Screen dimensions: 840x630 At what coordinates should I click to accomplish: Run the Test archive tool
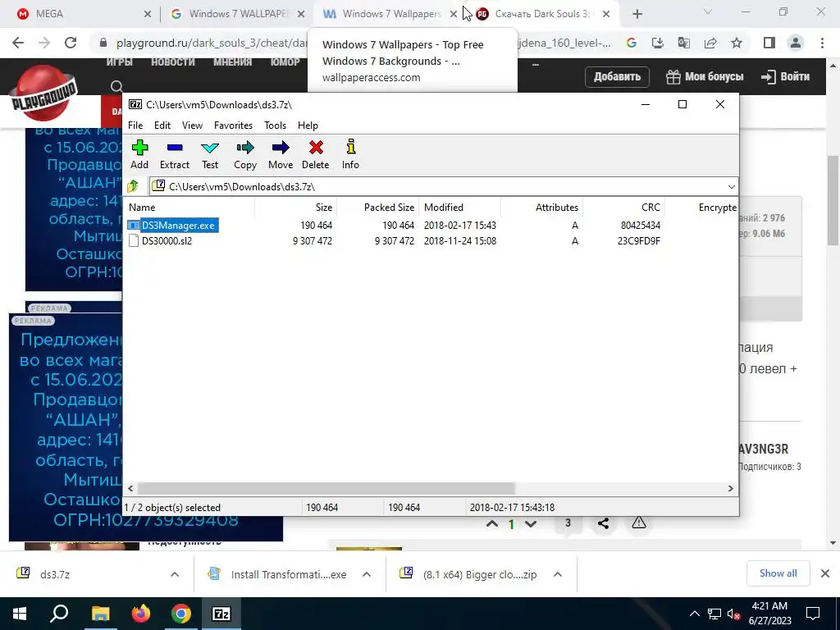210,154
